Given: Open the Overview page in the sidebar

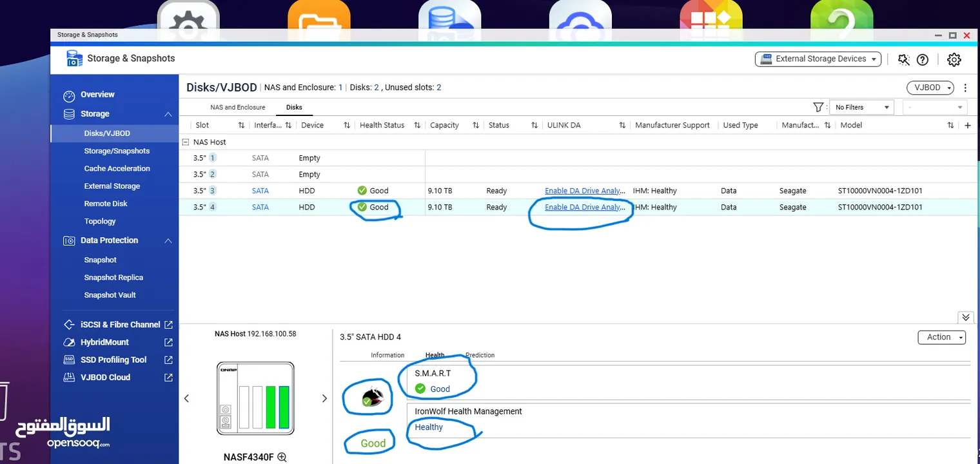Looking at the screenshot, I should tap(97, 95).
